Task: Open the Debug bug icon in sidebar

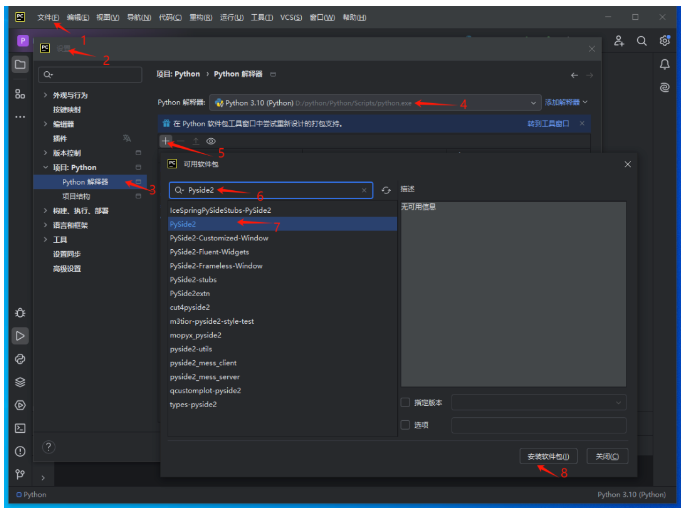Action: [x=20, y=313]
